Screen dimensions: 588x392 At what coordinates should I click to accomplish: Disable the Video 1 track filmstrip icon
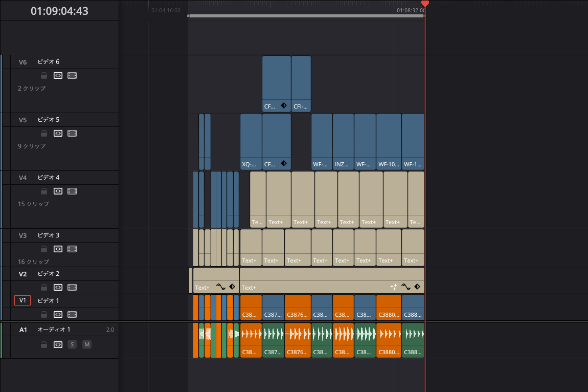pyautogui.click(x=72, y=314)
